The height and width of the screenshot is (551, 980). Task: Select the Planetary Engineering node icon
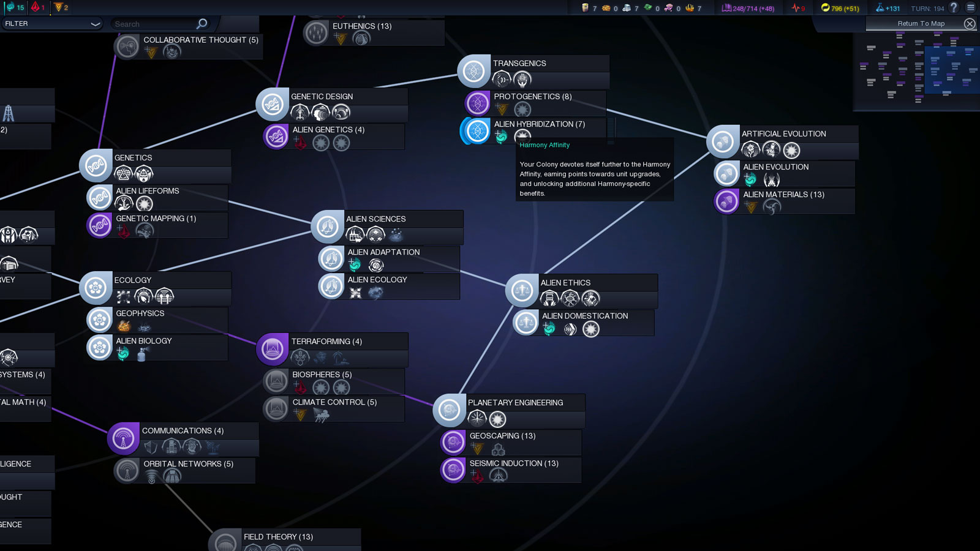449,410
